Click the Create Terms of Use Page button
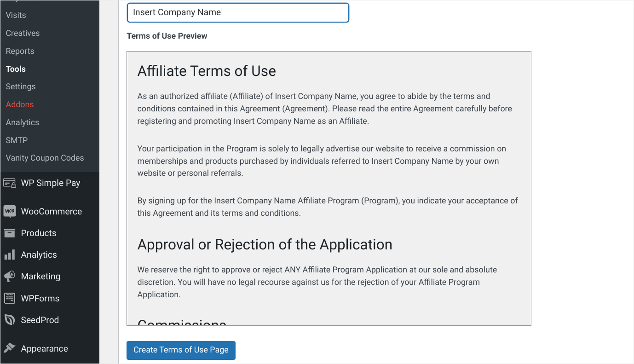Viewport: 634px width, 364px height. pyautogui.click(x=181, y=350)
